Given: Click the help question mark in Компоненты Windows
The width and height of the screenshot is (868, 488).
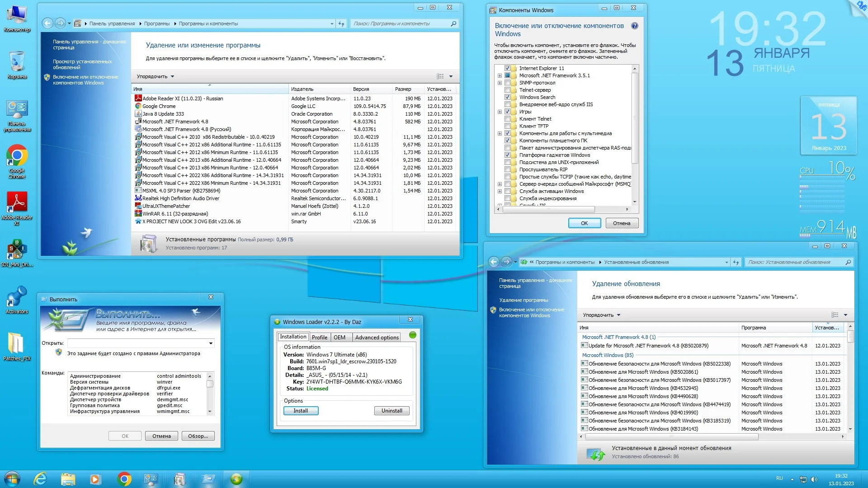Looking at the screenshot, I should coord(635,26).
